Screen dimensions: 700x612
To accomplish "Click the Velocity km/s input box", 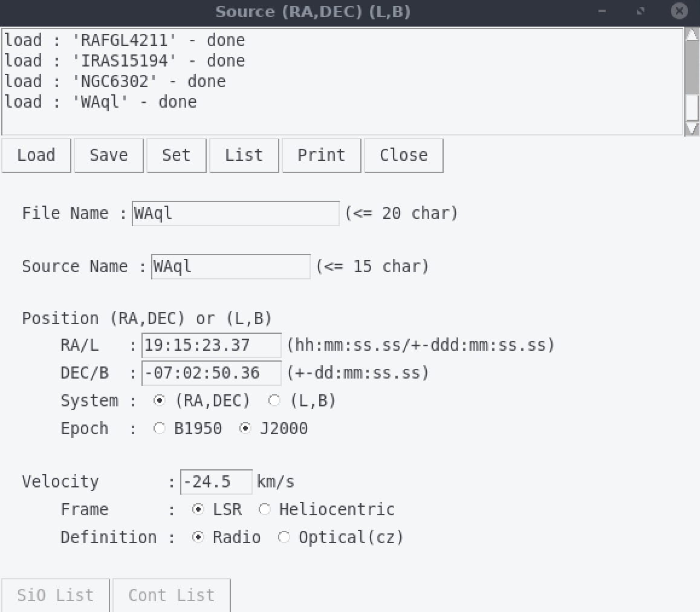I will click(216, 482).
